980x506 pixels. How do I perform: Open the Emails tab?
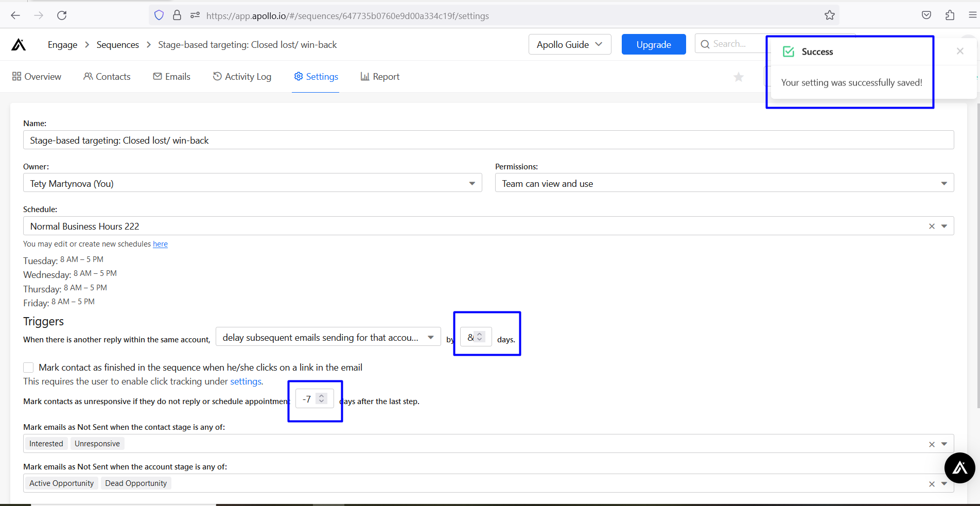172,77
